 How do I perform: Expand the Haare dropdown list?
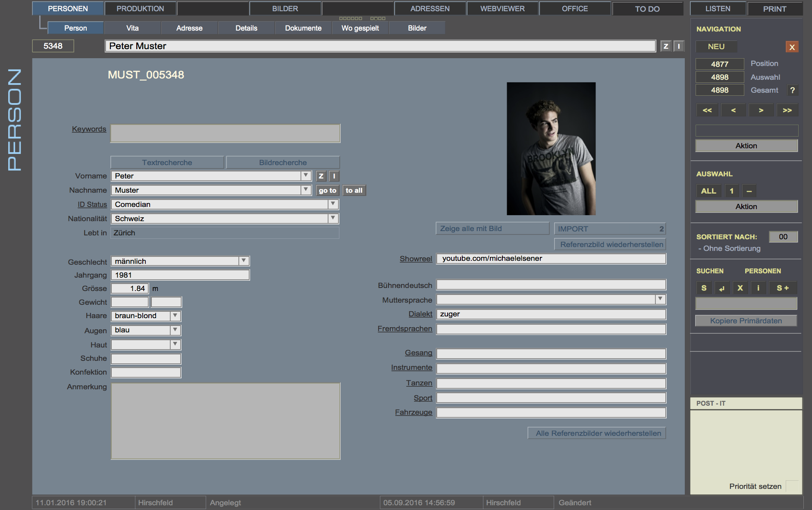tap(175, 316)
